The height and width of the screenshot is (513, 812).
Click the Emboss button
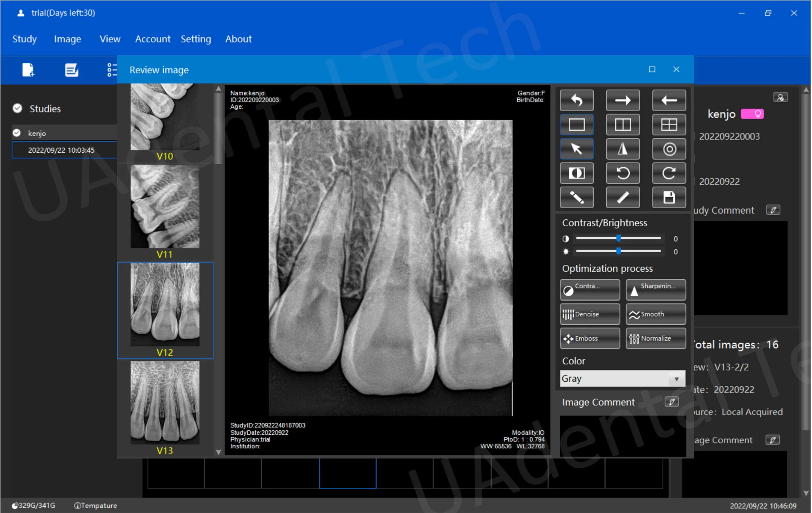pos(589,338)
